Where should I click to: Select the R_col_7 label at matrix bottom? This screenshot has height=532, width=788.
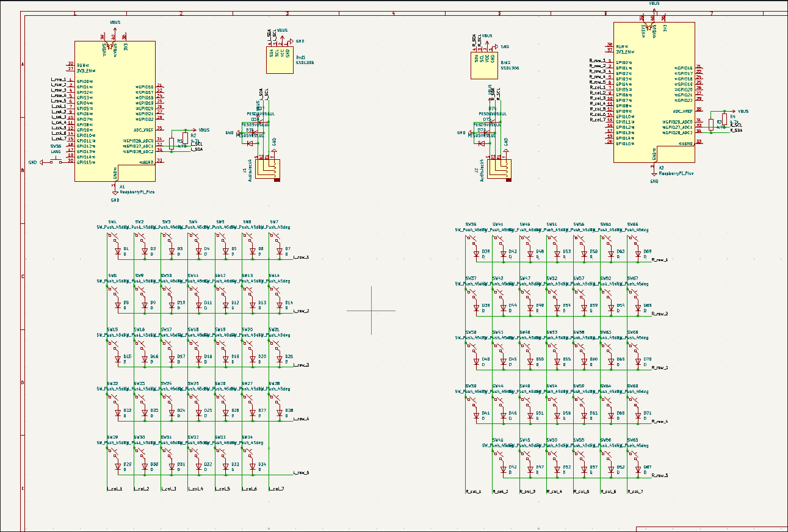[635, 491]
